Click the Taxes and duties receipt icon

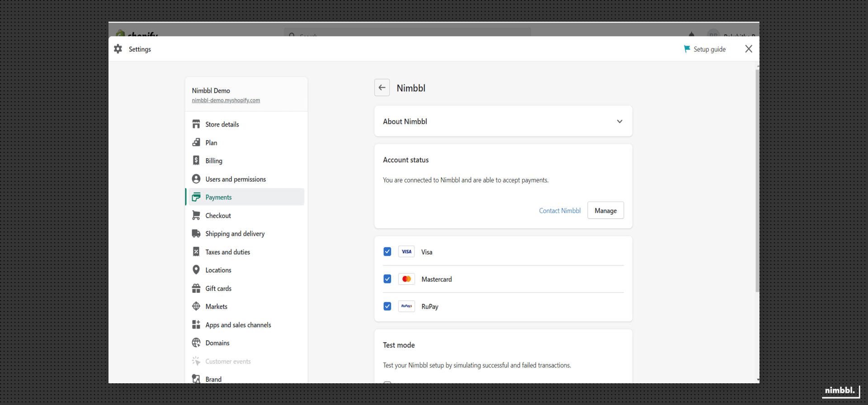tap(196, 252)
